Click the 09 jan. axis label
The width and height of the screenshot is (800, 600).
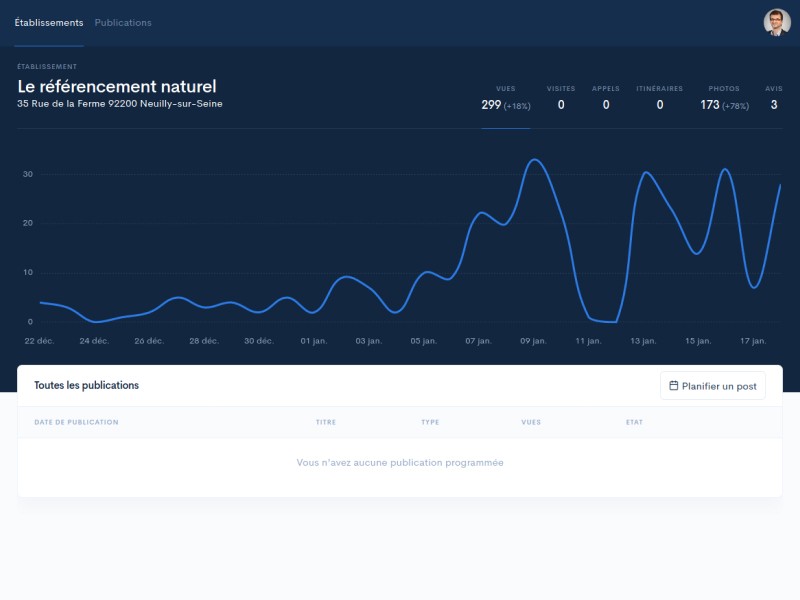click(x=533, y=341)
